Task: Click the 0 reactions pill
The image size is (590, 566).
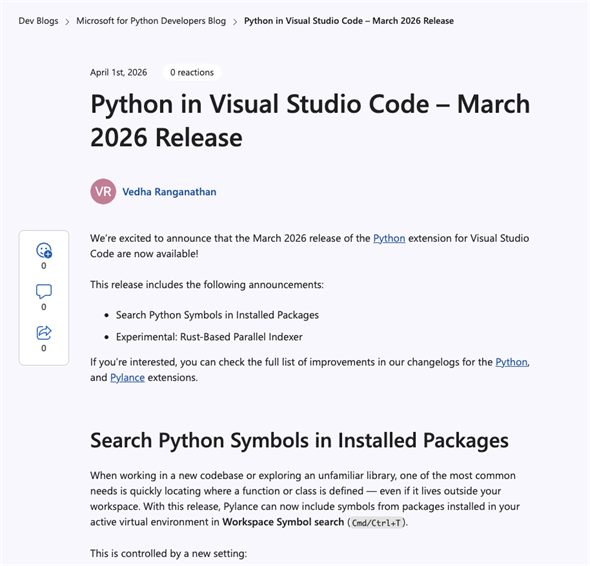Action: coord(192,72)
